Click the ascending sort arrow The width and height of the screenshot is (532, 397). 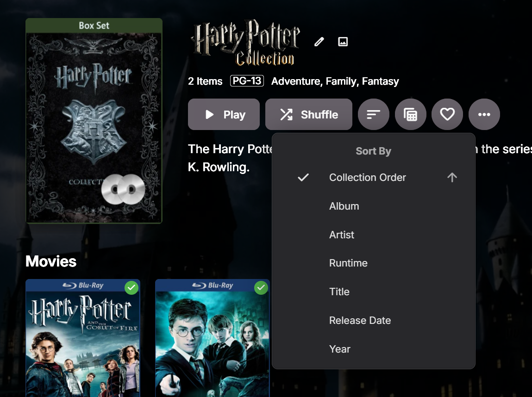click(x=451, y=177)
